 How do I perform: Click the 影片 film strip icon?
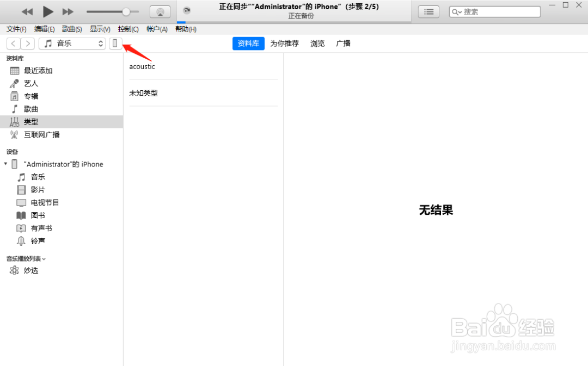(x=21, y=190)
